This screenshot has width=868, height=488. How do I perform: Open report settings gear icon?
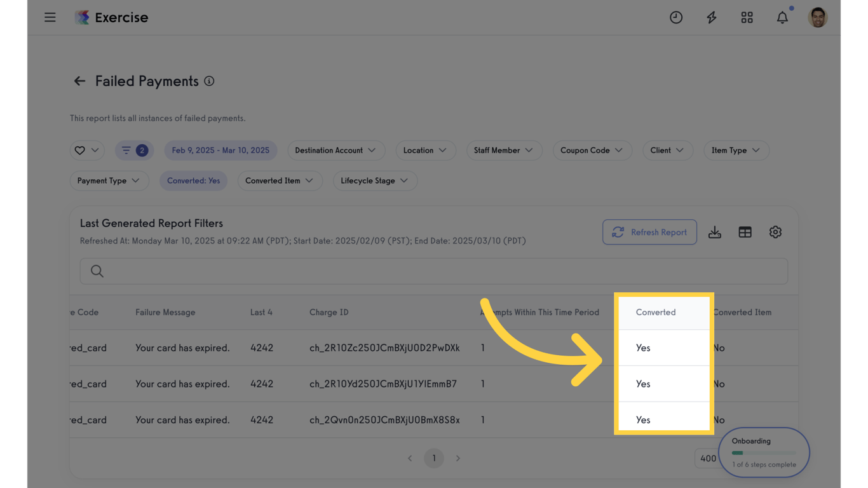[x=775, y=232]
